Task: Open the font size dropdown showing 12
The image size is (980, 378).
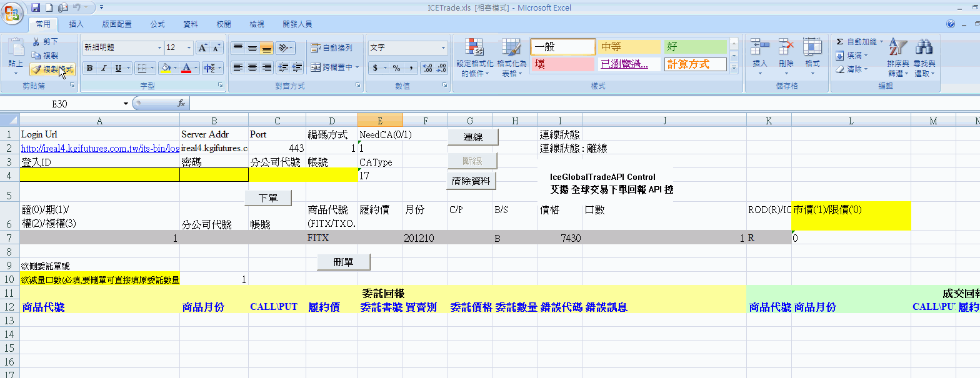Action: coord(189,47)
